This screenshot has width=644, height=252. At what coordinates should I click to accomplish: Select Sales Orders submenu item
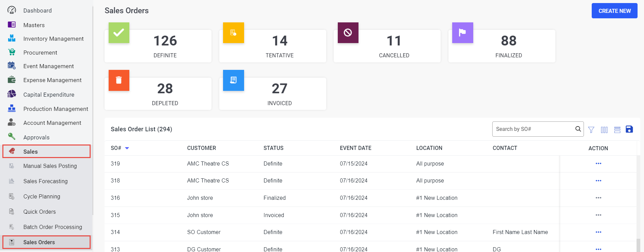47,242
